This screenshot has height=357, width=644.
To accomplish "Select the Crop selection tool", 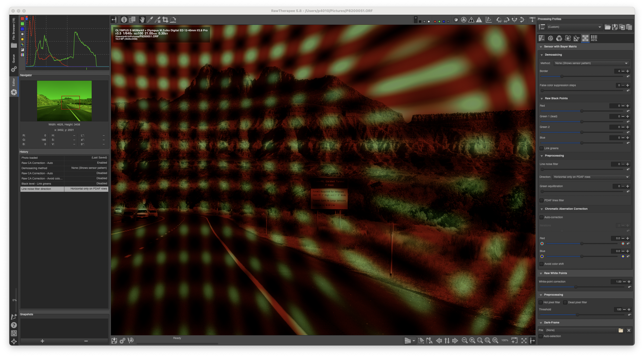I will (165, 20).
